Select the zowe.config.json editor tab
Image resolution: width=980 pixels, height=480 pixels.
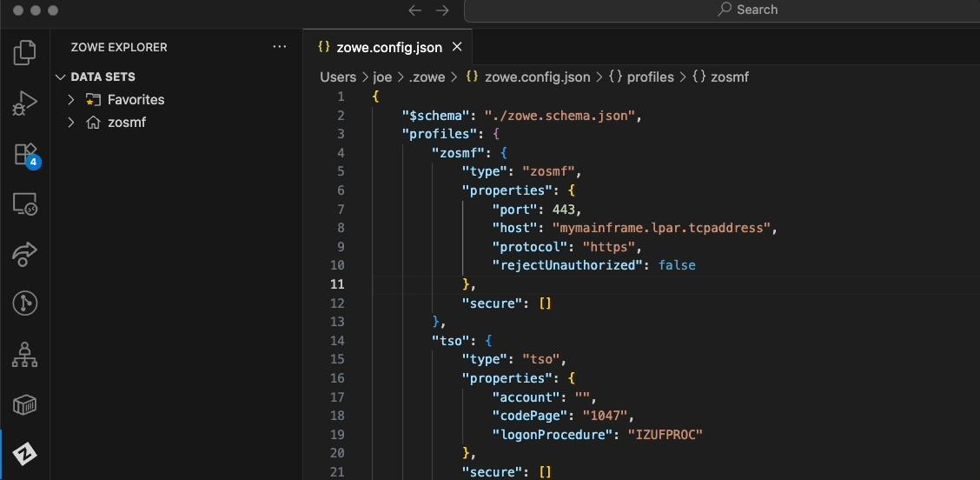388,47
